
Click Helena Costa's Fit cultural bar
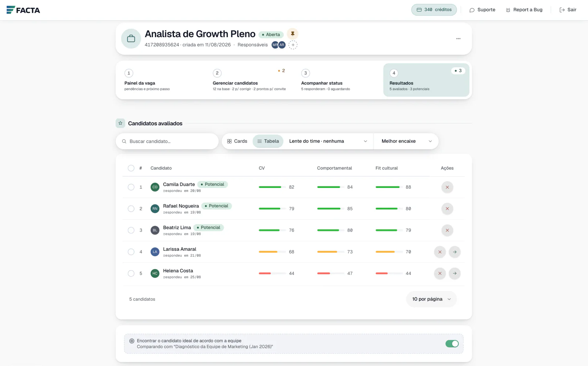(x=389, y=273)
